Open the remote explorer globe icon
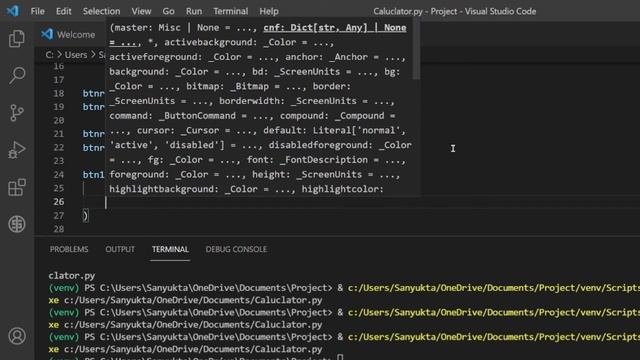This screenshot has height=360, width=640. click(x=17, y=224)
